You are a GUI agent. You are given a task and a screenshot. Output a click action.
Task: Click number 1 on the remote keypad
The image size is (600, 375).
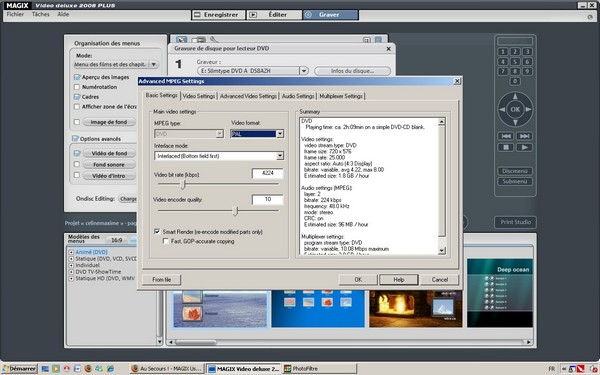tap(503, 51)
